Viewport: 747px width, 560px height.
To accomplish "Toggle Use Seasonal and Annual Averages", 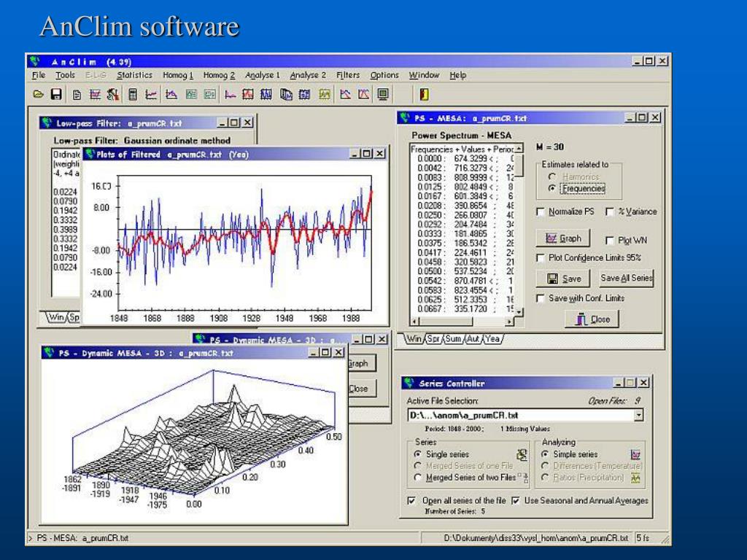I will 515,500.
